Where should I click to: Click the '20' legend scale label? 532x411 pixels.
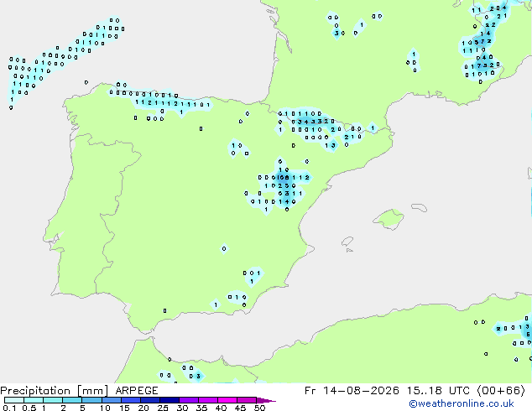[x=143, y=408]
